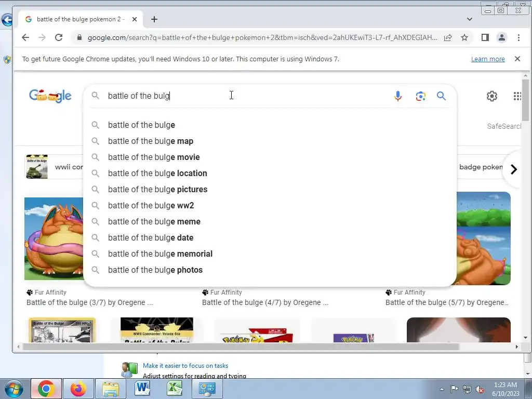Open 'Battle of the bulge (5/7) by Oregene' link
Screen dimensions: 532x399
[447, 302]
